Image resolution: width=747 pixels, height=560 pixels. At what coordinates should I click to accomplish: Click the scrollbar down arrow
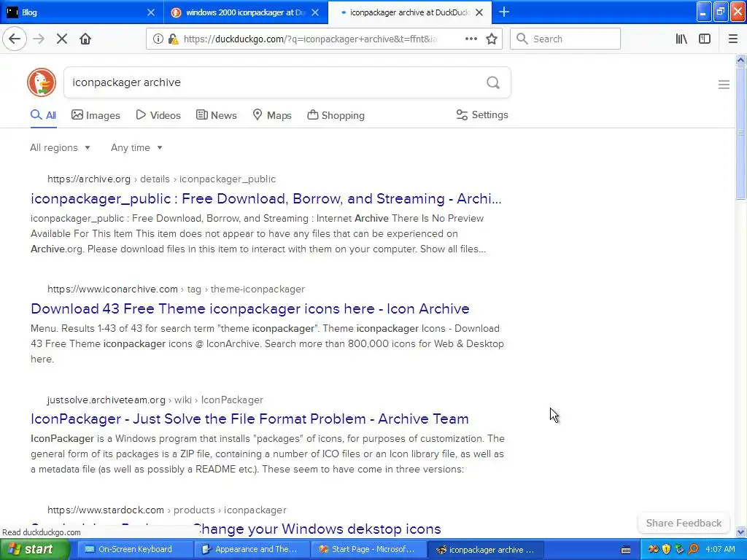[740, 532]
